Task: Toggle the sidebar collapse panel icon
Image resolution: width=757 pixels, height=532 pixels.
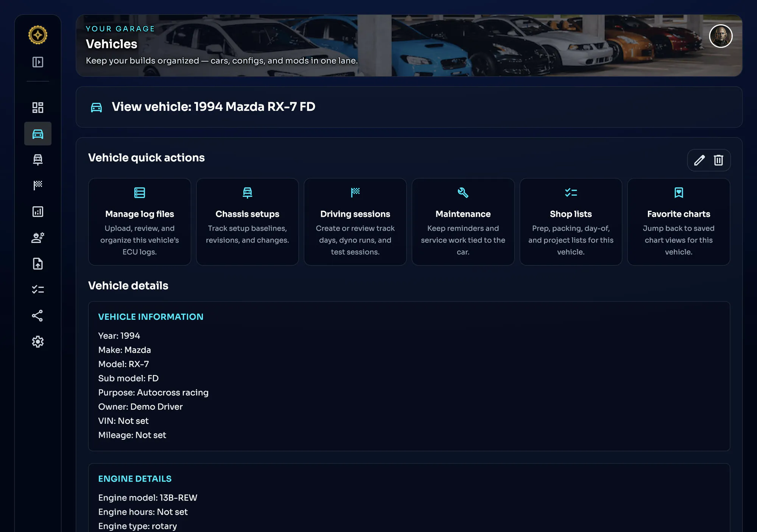Action: click(x=38, y=62)
